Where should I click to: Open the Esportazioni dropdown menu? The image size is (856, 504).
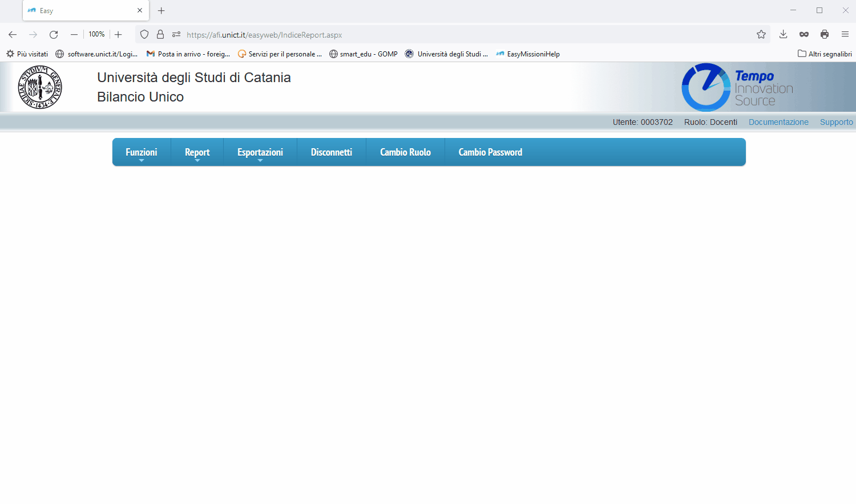tap(260, 152)
